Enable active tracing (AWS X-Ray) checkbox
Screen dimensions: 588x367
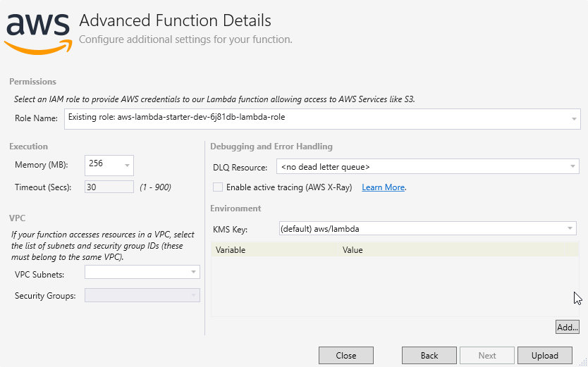pos(218,187)
